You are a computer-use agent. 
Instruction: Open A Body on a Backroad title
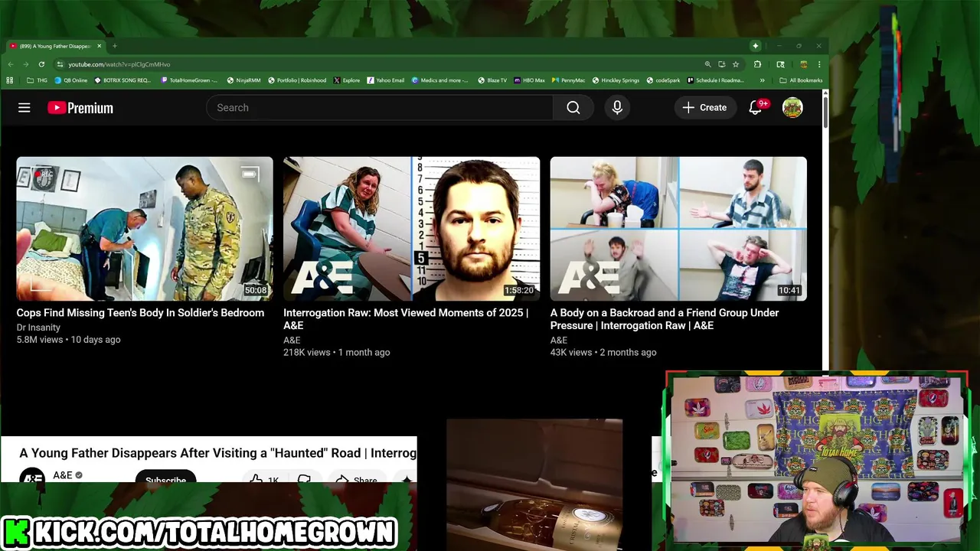[x=665, y=319]
